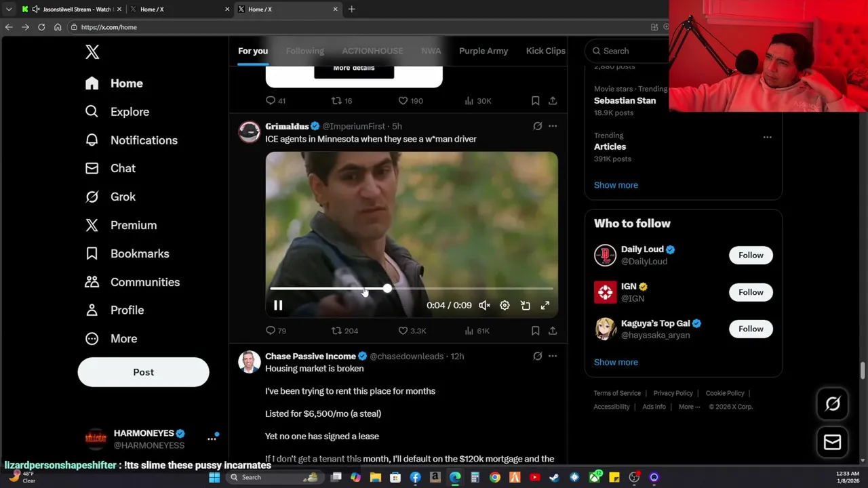868x488 pixels.
Task: Open Terms of Service link
Action: (617, 393)
